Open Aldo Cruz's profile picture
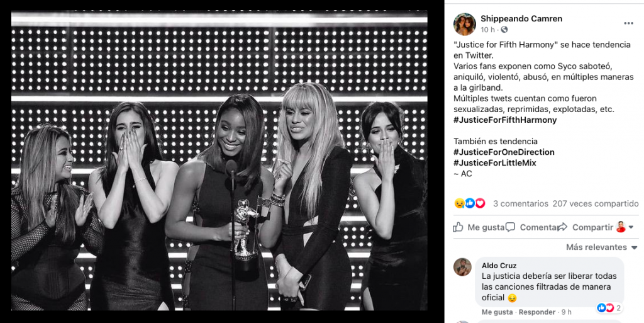The height and width of the screenshot is (323, 644). pyautogui.click(x=462, y=266)
